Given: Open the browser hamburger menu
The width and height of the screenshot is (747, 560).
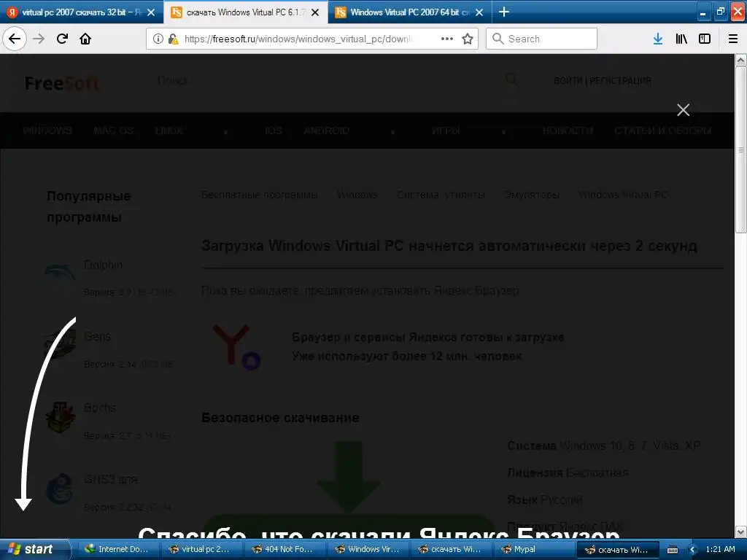Looking at the screenshot, I should 733,39.
